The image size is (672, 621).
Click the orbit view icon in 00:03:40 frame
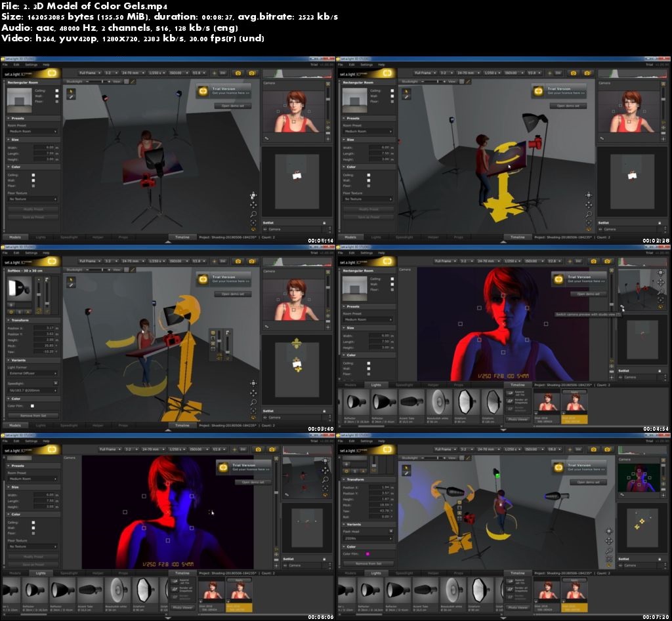pos(253,384)
